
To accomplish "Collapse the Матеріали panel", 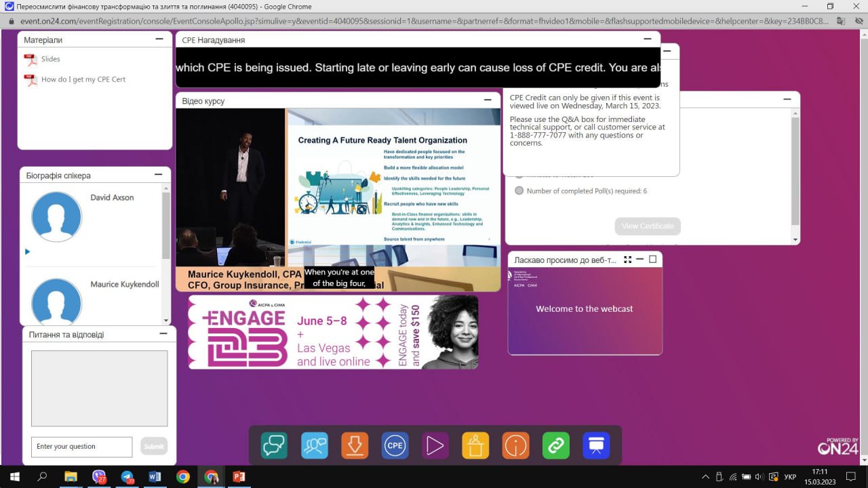I will coord(159,39).
